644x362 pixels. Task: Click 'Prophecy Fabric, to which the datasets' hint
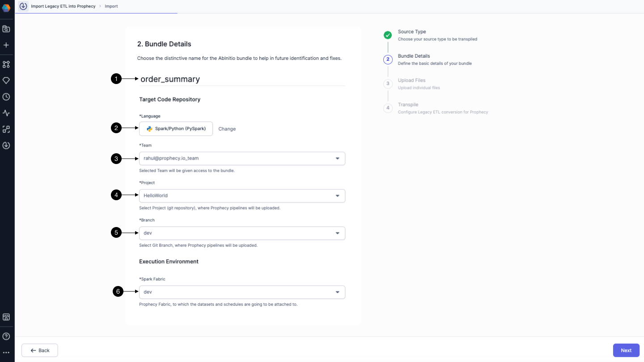(x=218, y=304)
